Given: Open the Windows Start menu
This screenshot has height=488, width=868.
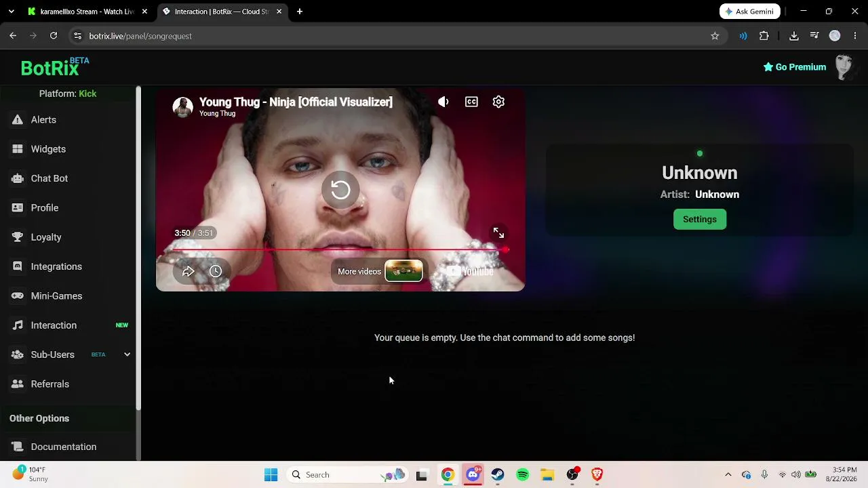Looking at the screenshot, I should coord(271,475).
